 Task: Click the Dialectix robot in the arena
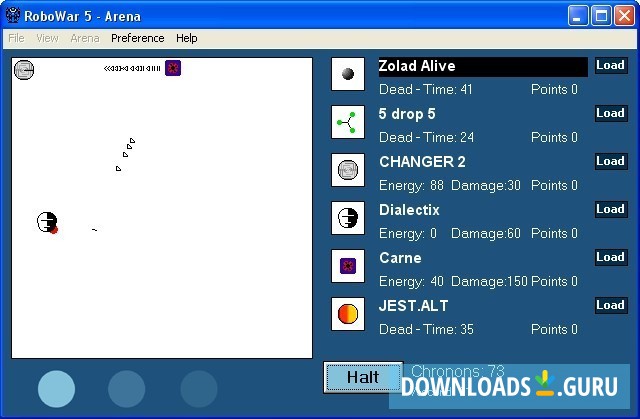(47, 222)
